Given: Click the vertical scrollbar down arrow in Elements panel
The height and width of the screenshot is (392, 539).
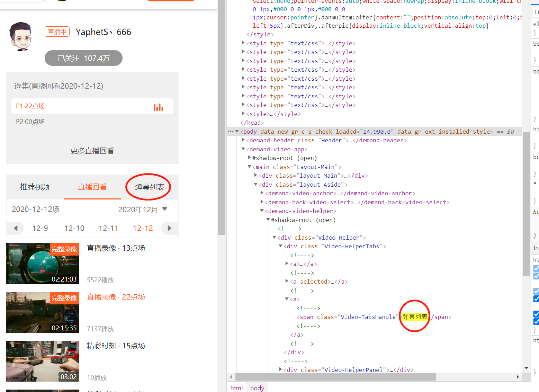Looking at the screenshot, I should tap(526, 368).
